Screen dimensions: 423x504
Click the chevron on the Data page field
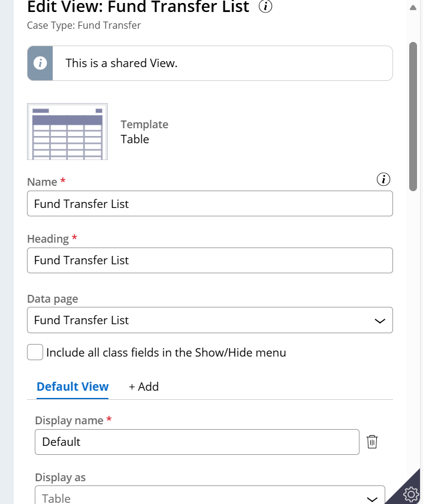tap(379, 321)
